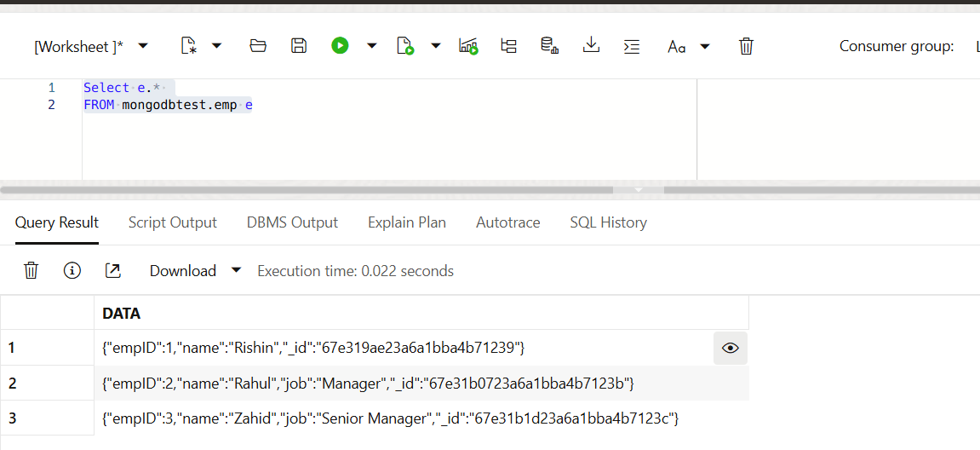The height and width of the screenshot is (450, 980).
Task: Clear the editor with toolbar trash icon
Action: point(746,46)
